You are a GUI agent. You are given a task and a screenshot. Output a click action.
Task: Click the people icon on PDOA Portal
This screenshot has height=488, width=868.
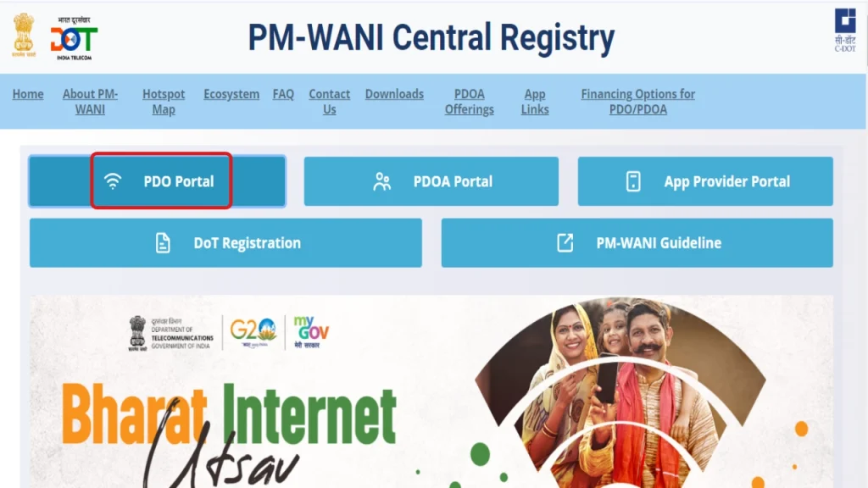[381, 181]
